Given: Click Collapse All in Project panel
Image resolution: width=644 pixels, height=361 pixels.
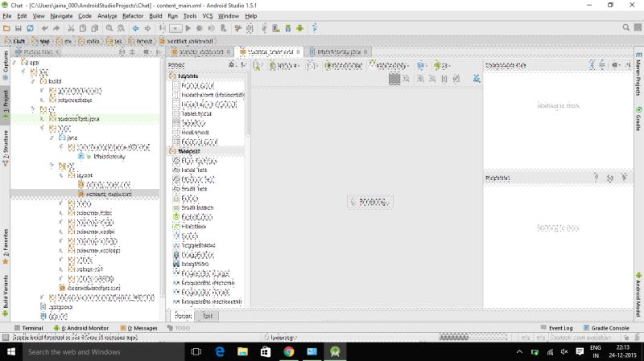Looking at the screenshot, I should [x=132, y=52].
